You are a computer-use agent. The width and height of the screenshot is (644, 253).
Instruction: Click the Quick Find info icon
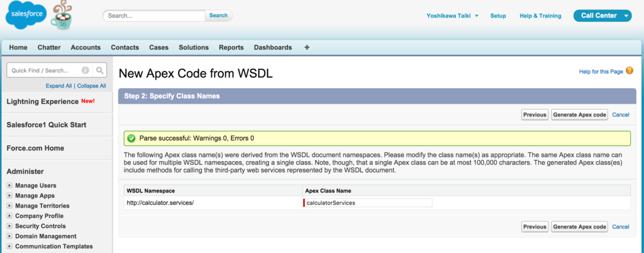coord(86,70)
